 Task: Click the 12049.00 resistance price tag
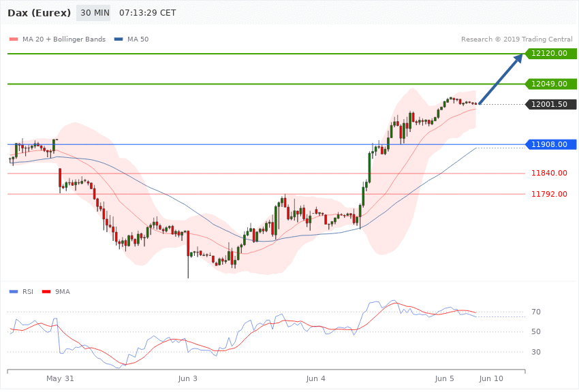[x=550, y=84]
